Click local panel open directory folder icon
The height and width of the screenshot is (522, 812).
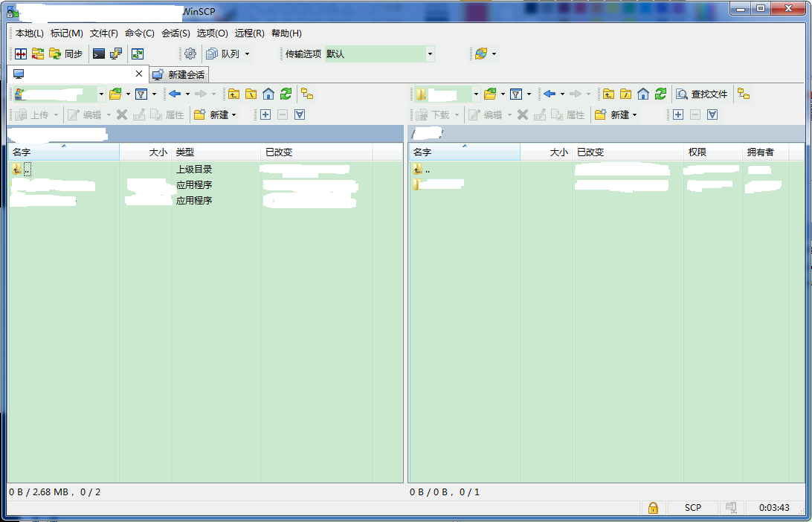pos(115,94)
